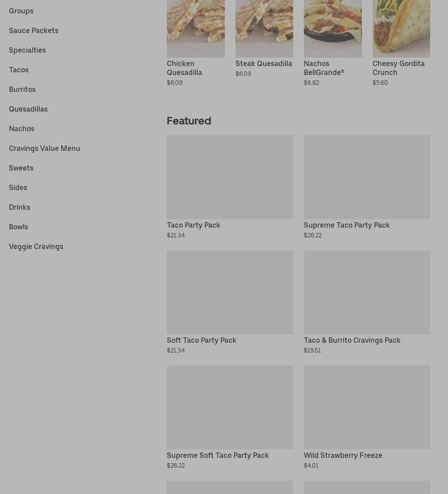Select Veggie Cravings in the sidebar
This screenshot has height=494, width=448.
tap(36, 247)
